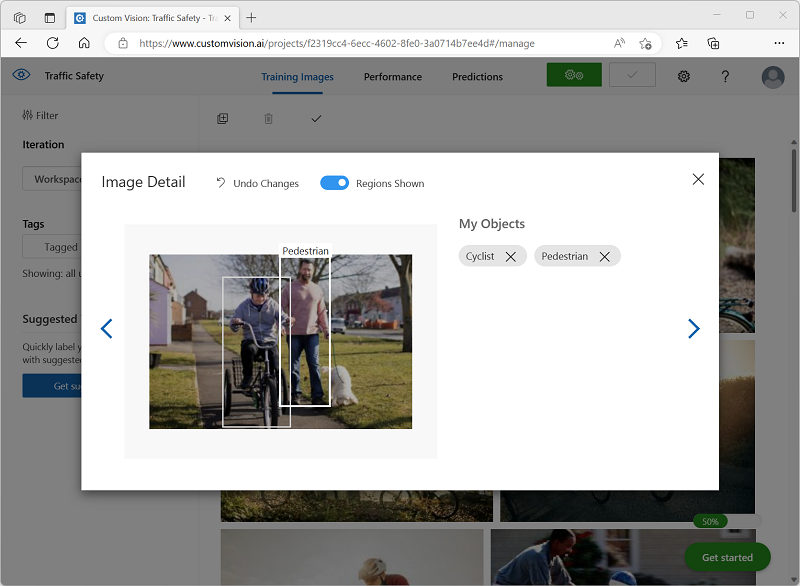The width and height of the screenshot is (800, 586).
Task: Open a new browser tab
Action: point(251,17)
